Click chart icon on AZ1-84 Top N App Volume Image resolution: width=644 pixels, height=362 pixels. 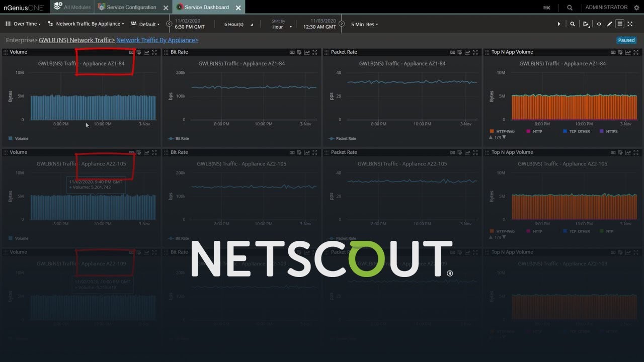pos(628,52)
